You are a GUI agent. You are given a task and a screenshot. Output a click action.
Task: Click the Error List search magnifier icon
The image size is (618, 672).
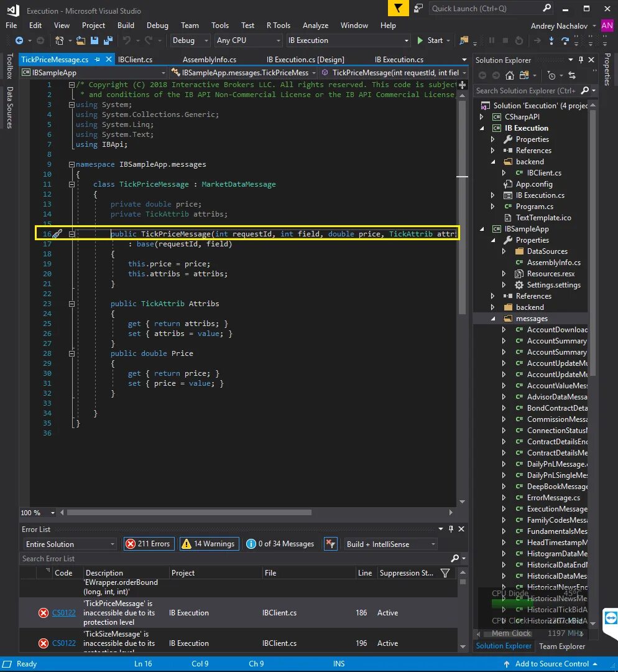point(455,558)
